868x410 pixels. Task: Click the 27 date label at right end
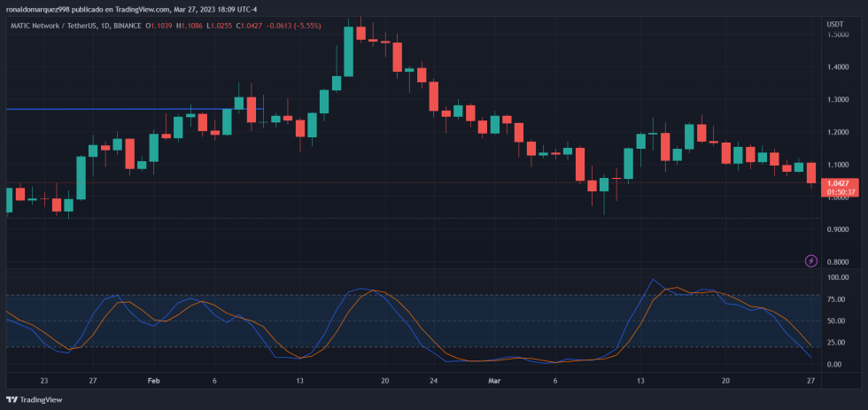pos(810,381)
